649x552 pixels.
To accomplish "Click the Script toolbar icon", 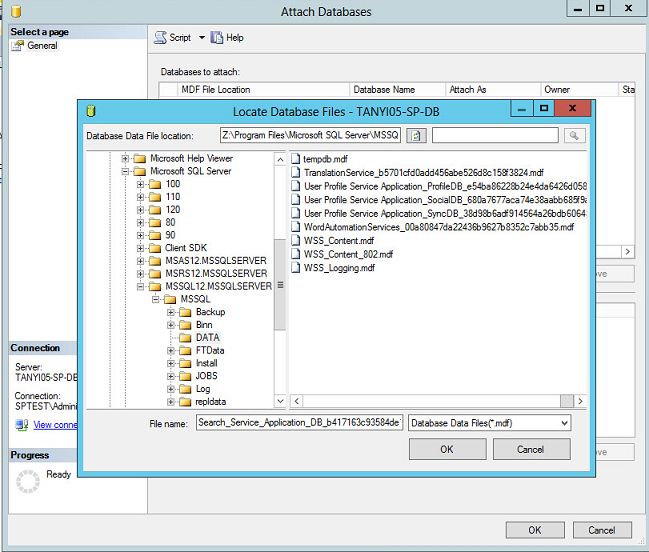I will click(x=161, y=38).
